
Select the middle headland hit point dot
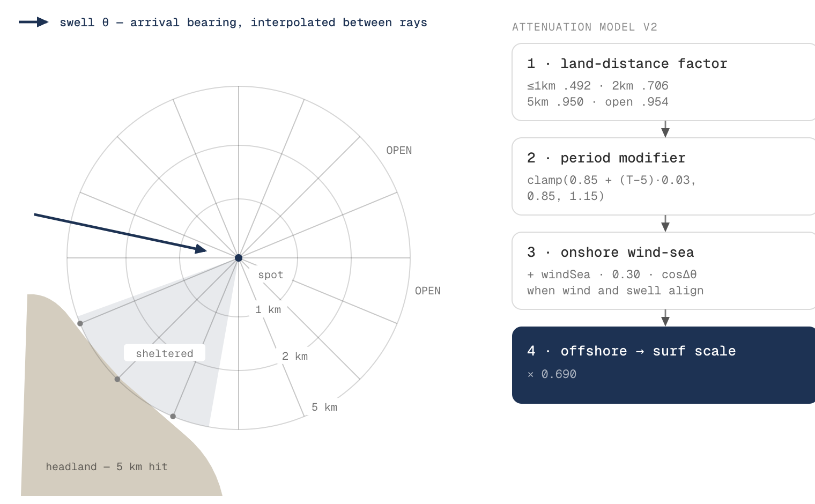117,379
